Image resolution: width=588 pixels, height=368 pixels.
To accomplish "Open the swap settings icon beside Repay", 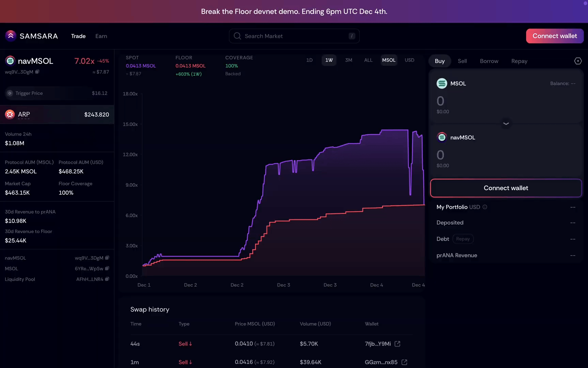I will point(578,61).
